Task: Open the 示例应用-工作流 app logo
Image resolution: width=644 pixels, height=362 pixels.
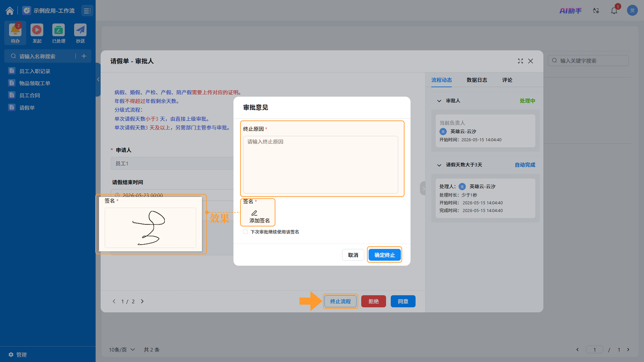Action: (x=26, y=11)
